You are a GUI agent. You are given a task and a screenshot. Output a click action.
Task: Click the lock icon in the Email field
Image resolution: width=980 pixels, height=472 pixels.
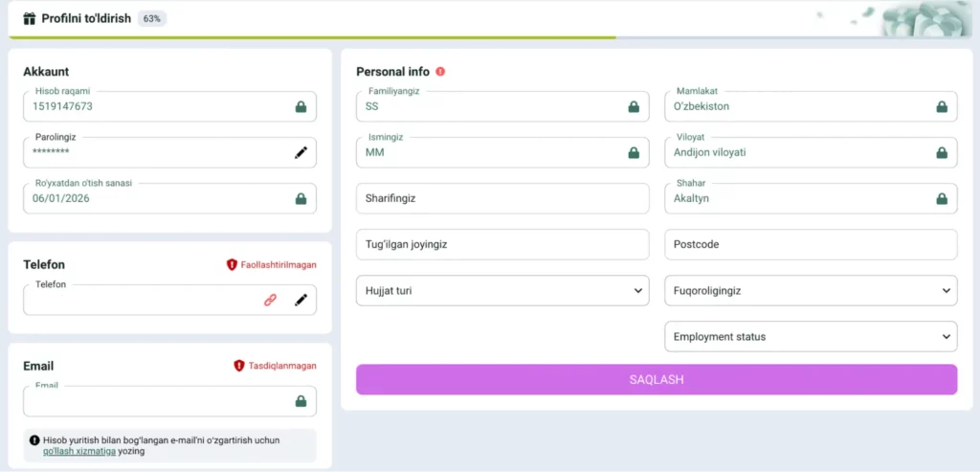point(301,401)
